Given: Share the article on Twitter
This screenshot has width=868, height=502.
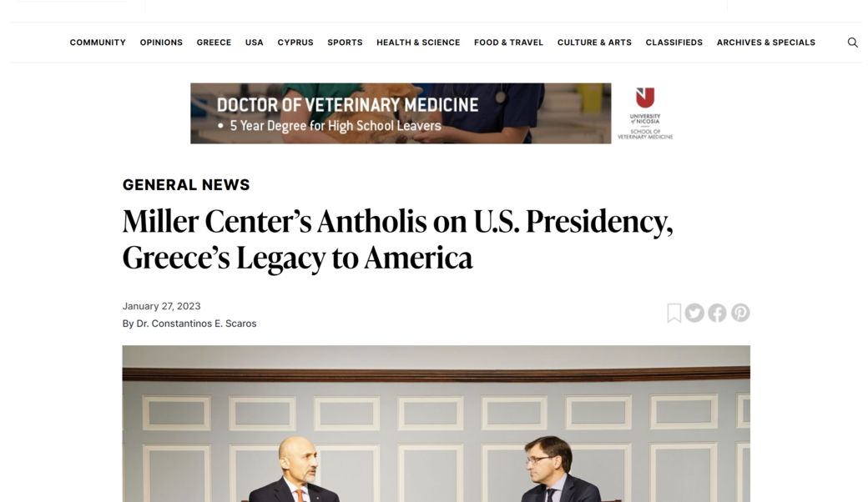Looking at the screenshot, I should (x=694, y=313).
